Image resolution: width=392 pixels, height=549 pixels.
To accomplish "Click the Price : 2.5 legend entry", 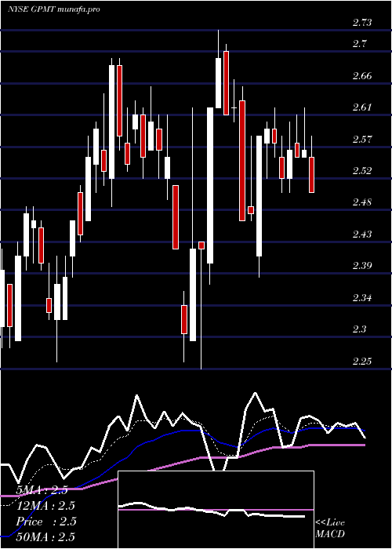I will tap(45, 522).
